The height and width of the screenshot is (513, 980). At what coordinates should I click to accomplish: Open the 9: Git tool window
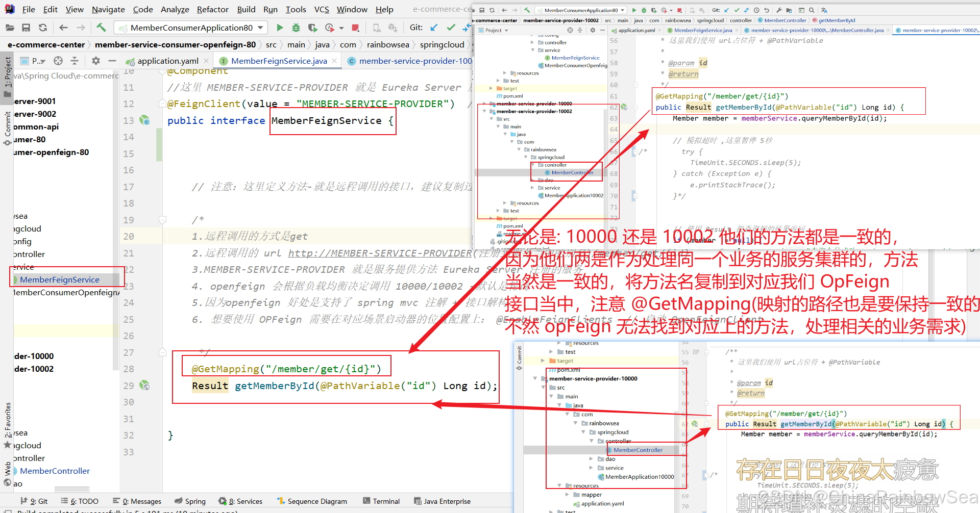pyautogui.click(x=34, y=501)
